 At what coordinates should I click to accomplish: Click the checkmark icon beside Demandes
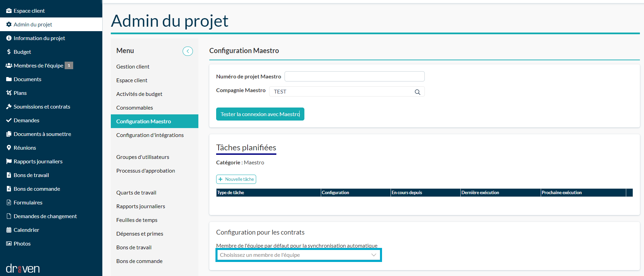click(9, 120)
